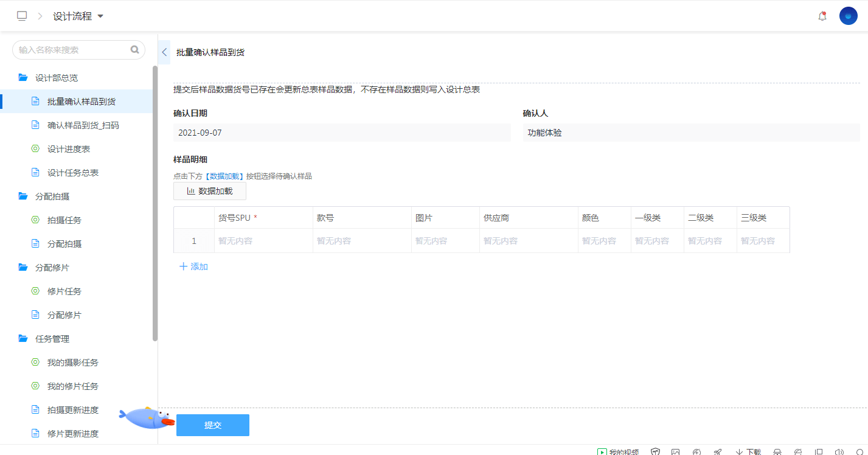Open 我的摄影任务 item

pyautogui.click(x=72, y=363)
